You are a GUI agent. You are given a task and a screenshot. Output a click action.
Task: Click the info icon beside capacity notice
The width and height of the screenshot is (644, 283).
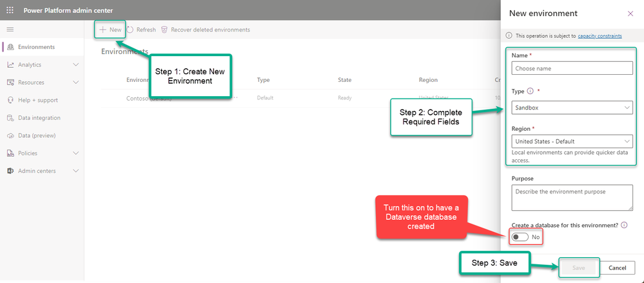[509, 35]
